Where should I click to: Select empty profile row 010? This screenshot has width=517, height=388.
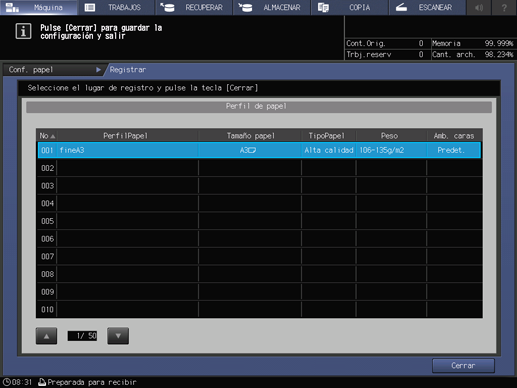coord(259,309)
